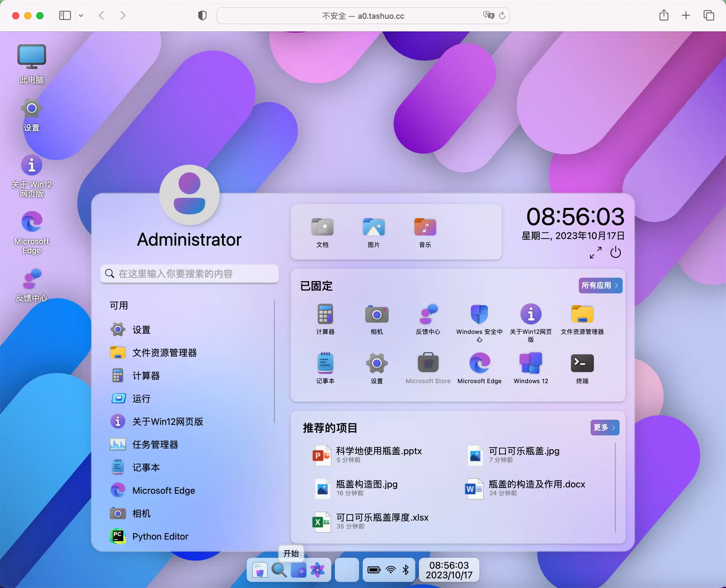
Task: Click the power icon in start menu
Action: coord(616,252)
